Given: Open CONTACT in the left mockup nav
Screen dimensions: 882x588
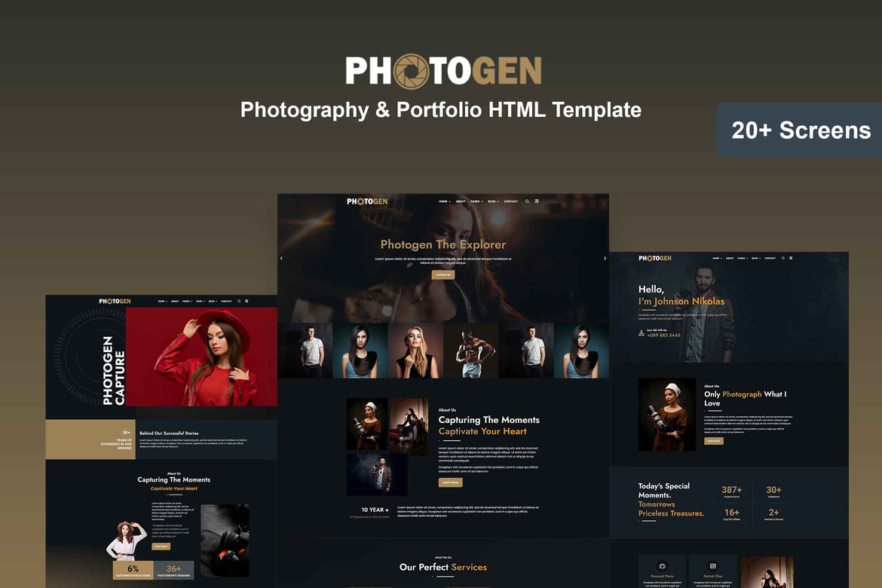Looking at the screenshot, I should point(226,301).
